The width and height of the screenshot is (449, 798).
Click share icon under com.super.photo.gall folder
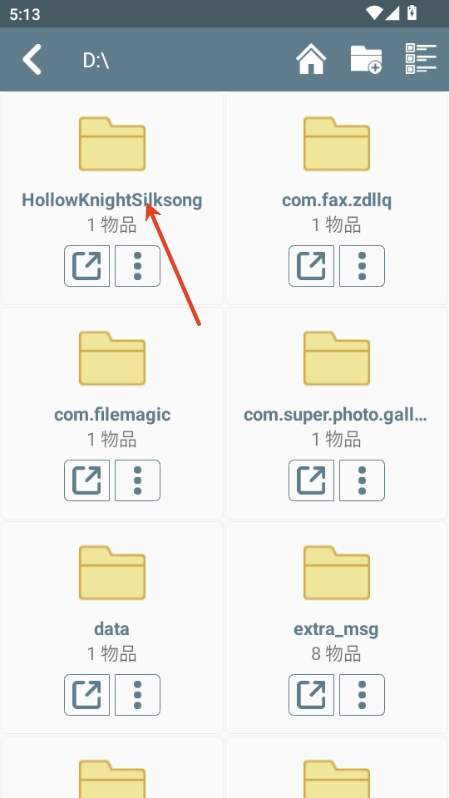(x=311, y=480)
